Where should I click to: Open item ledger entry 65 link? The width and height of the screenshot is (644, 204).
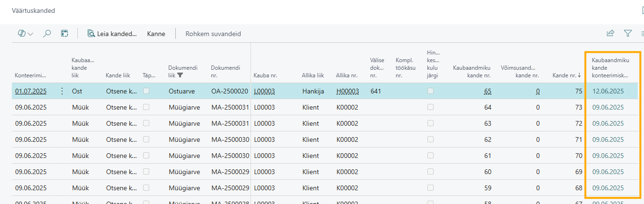(x=488, y=91)
